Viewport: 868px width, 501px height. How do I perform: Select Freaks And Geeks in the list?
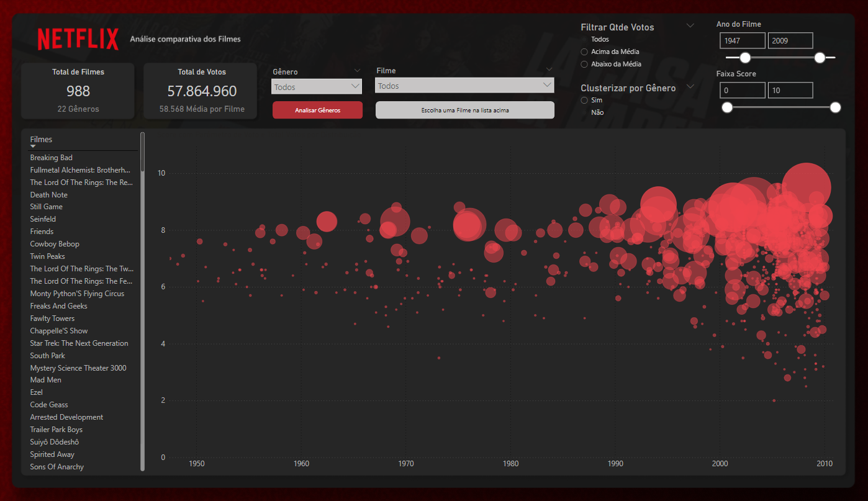[58, 306]
